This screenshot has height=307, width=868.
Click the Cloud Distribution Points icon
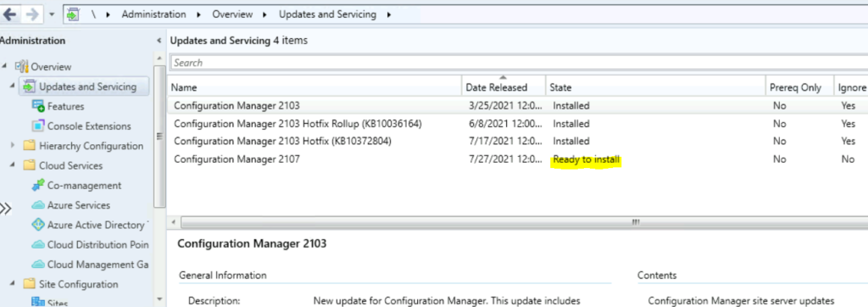point(38,244)
